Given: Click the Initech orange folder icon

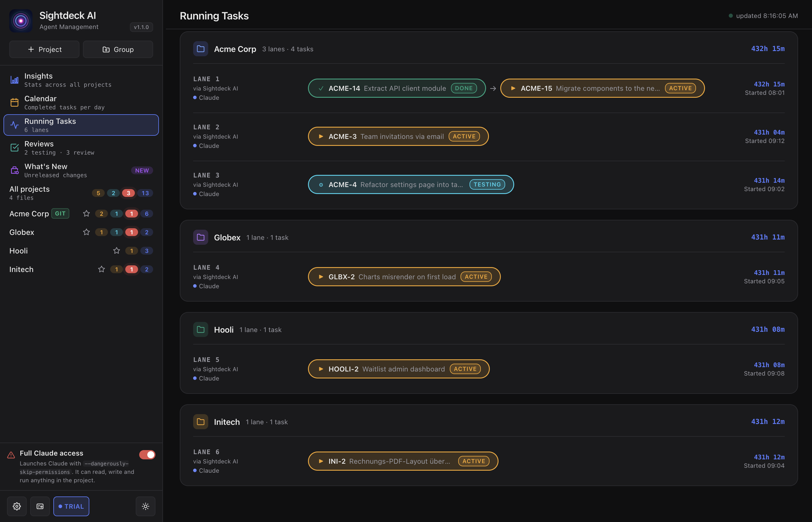Looking at the screenshot, I should pos(201,422).
